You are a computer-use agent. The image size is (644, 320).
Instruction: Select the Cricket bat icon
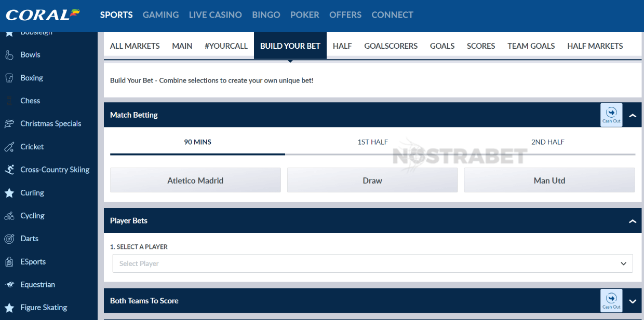[x=9, y=147]
